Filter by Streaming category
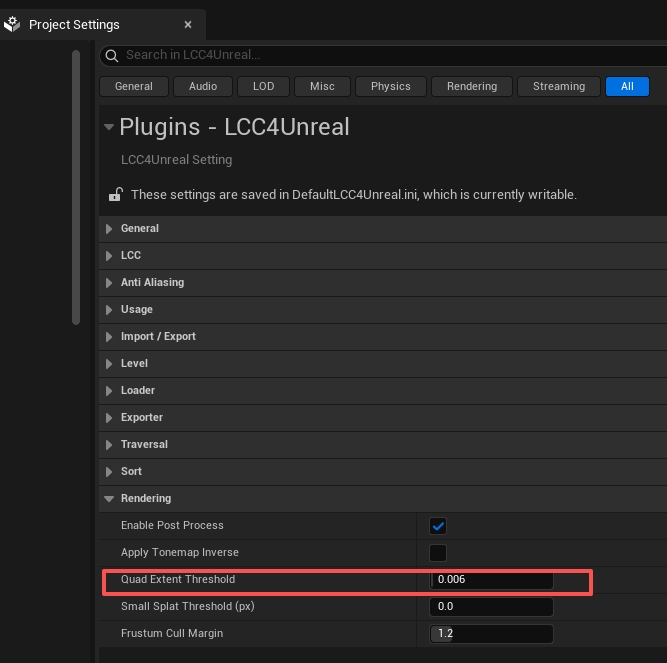The width and height of the screenshot is (667, 663). (559, 86)
